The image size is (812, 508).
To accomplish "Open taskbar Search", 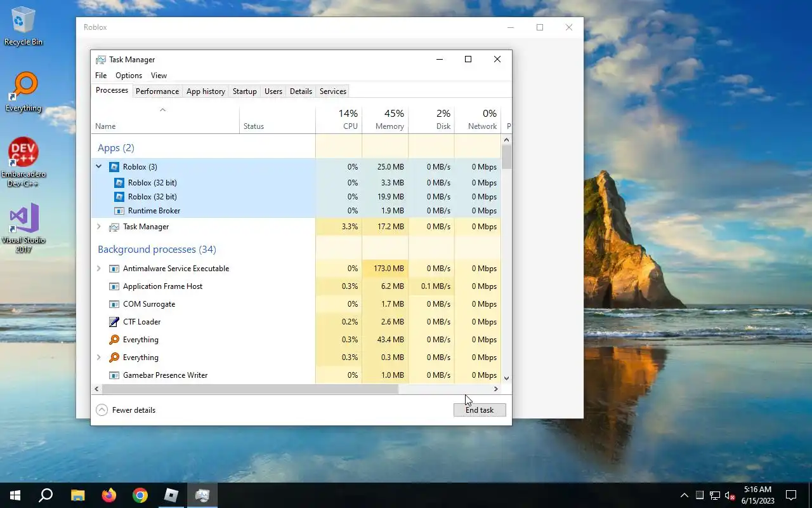I will click(46, 495).
